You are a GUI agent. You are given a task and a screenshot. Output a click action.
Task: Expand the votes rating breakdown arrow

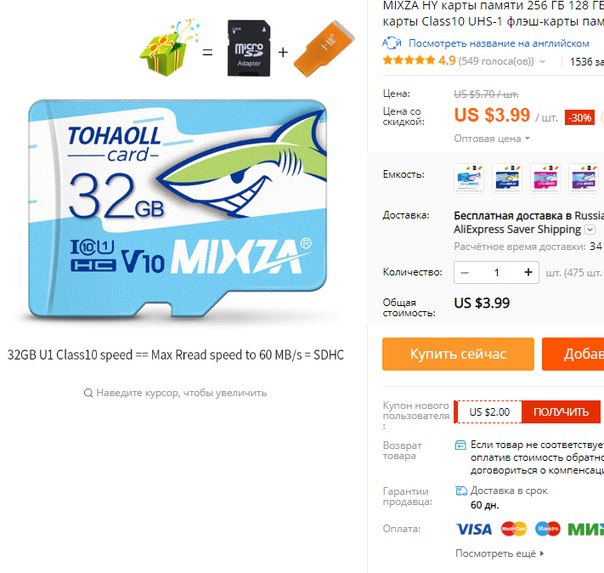(x=543, y=61)
